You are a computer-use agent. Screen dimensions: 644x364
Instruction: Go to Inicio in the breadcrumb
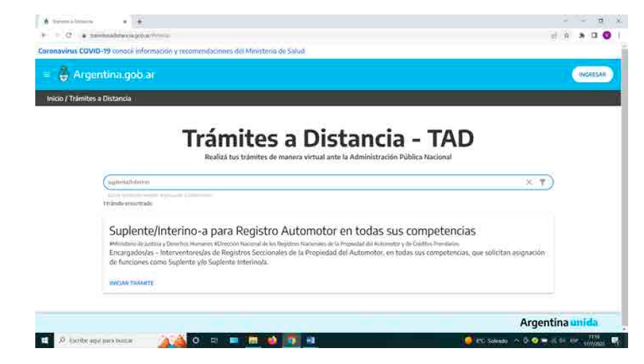pyautogui.click(x=55, y=98)
